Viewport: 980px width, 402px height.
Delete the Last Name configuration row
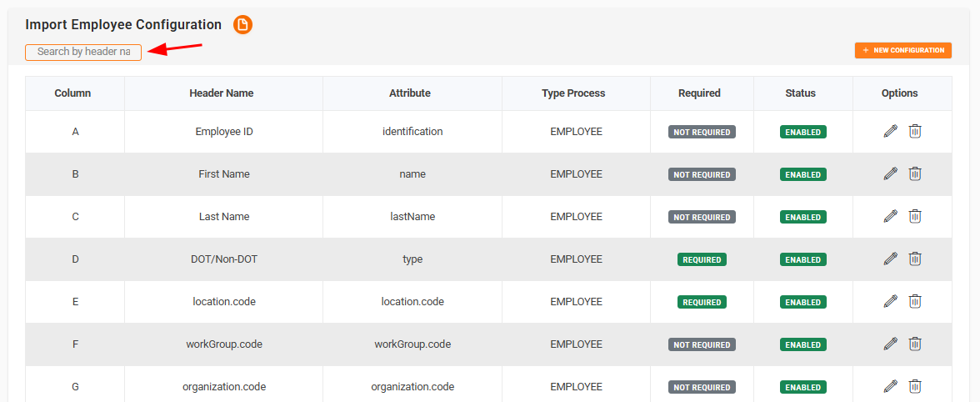(x=914, y=216)
